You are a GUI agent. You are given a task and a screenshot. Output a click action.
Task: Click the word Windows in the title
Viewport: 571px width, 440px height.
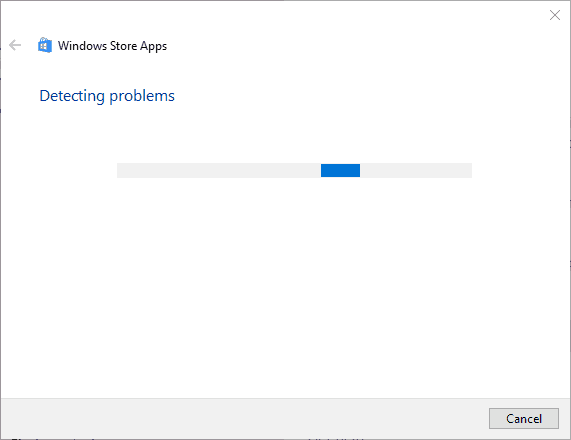82,46
